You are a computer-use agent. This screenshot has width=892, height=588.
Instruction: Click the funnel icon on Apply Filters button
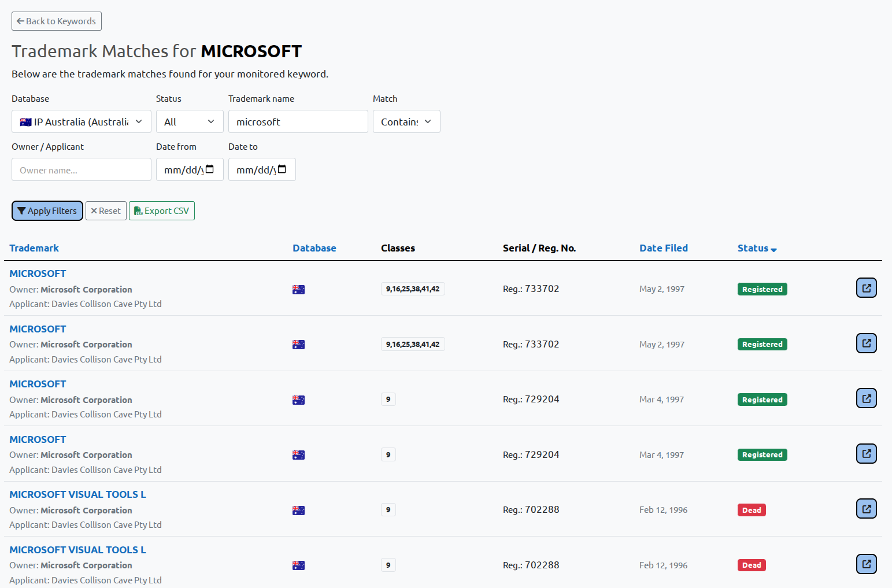point(22,210)
